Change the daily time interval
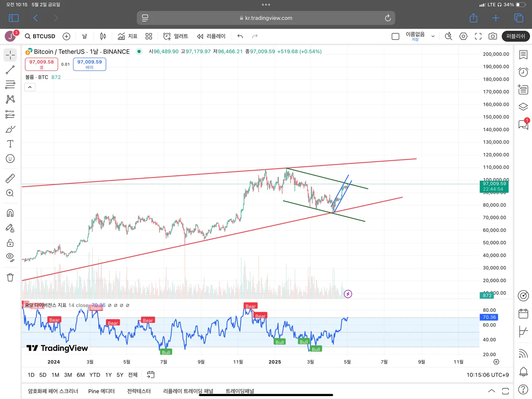This screenshot has height=399, width=532. [x=85, y=36]
